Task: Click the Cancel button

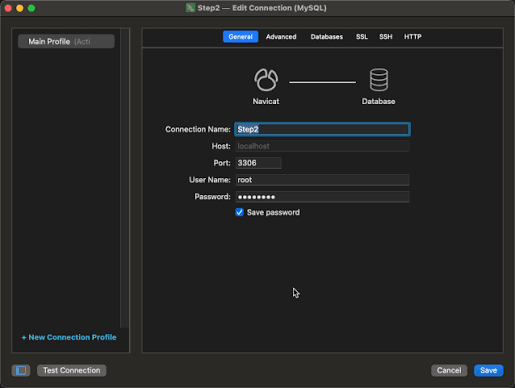Action: 449,370
